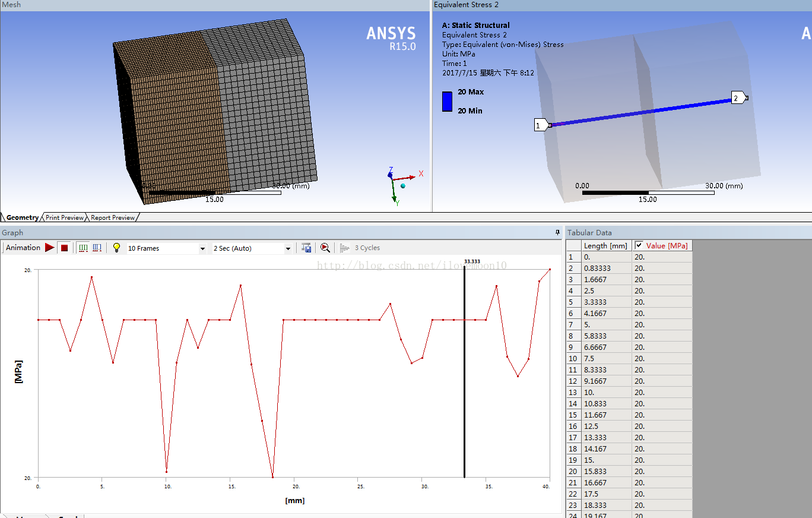Select the Length cell 16.667

coord(607,482)
